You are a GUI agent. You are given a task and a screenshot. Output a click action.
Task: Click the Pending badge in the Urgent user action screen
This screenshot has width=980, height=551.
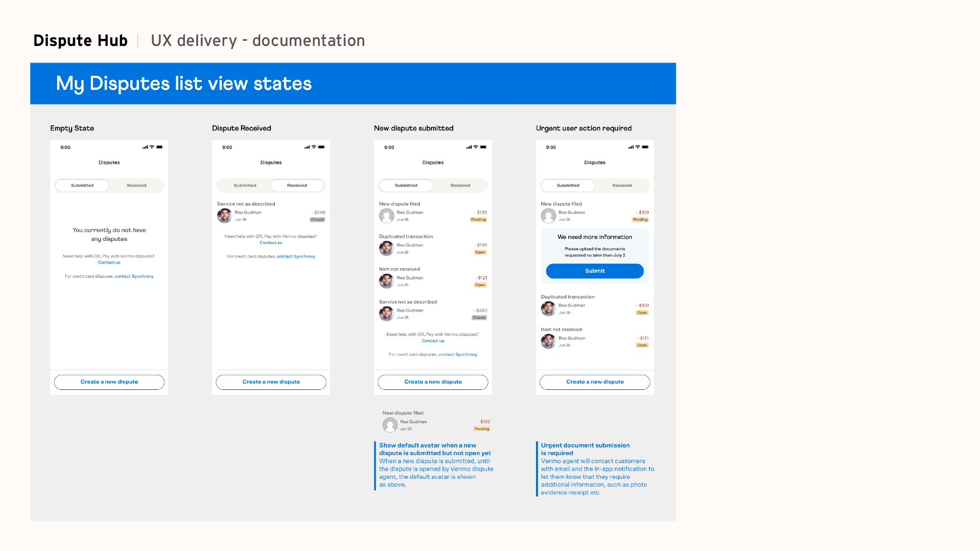pyautogui.click(x=640, y=220)
